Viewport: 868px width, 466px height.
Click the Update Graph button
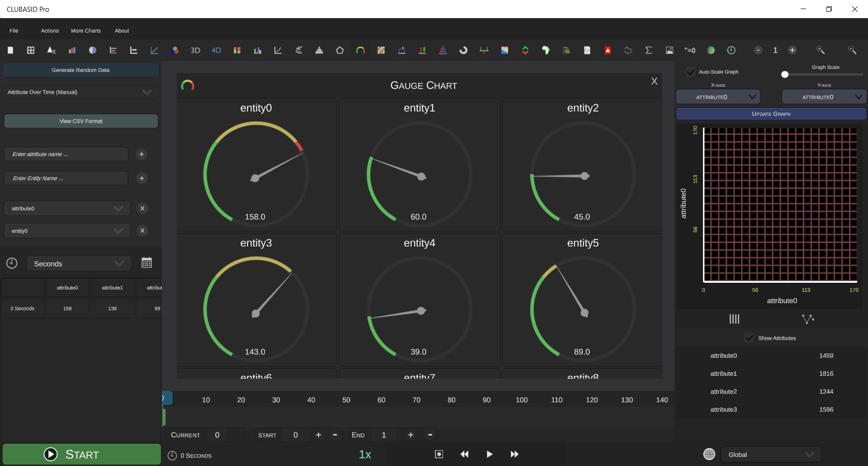pos(771,114)
